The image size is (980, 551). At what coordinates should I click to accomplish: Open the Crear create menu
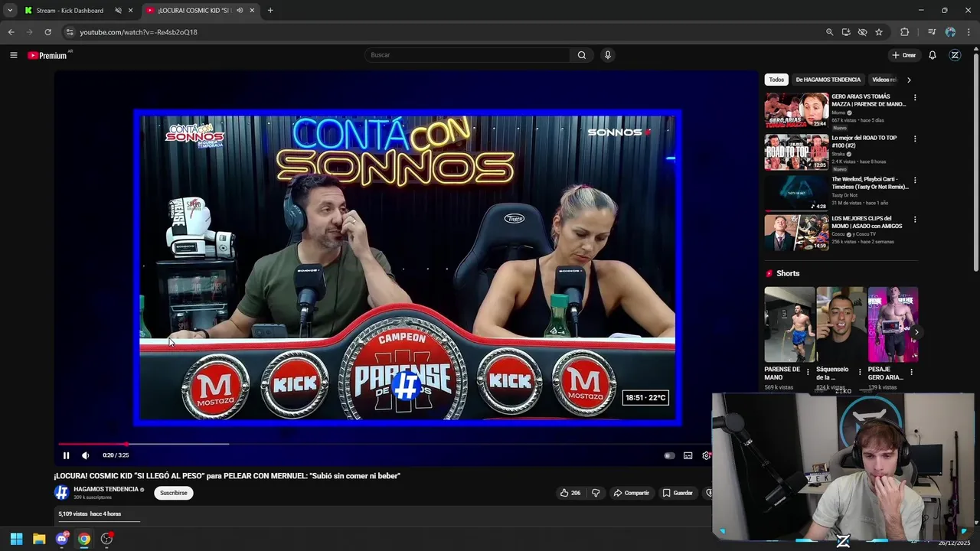coord(904,55)
